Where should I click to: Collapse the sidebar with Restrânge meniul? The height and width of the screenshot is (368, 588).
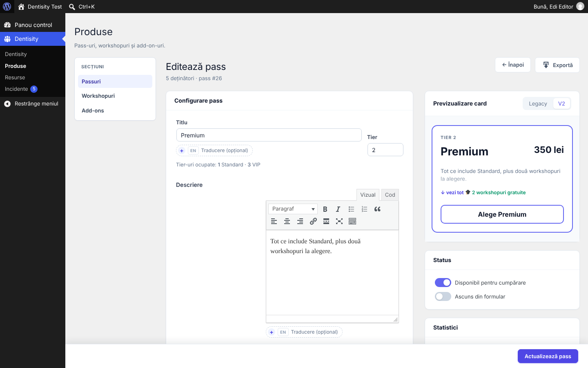pos(33,104)
